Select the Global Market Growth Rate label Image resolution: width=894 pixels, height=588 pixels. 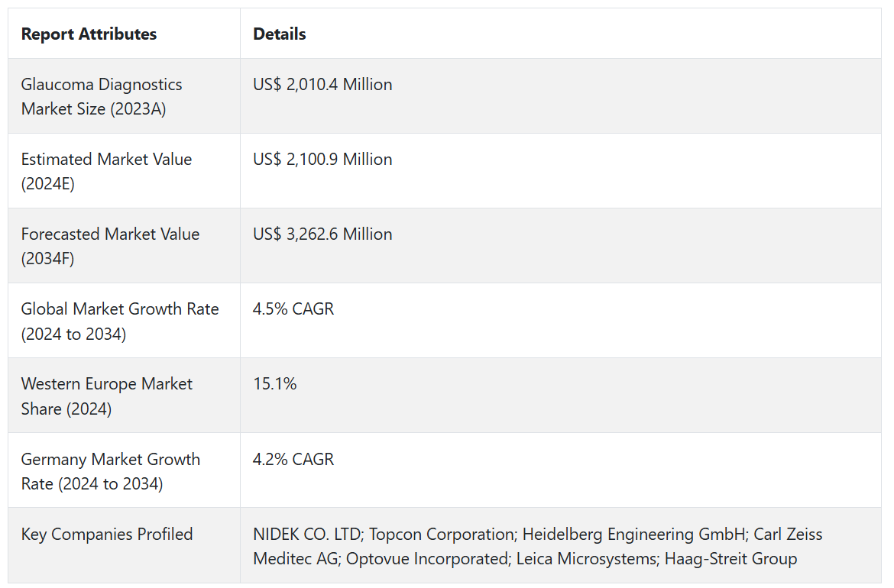(120, 321)
